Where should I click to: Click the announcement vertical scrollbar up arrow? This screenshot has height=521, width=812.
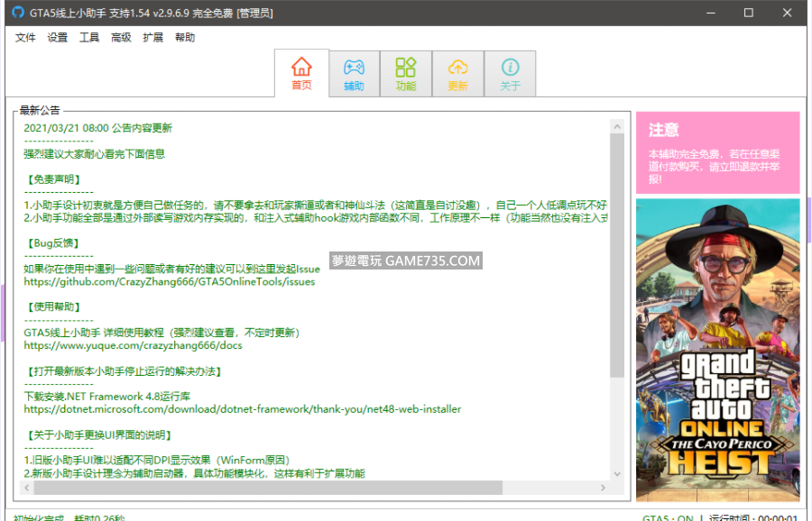(617, 127)
